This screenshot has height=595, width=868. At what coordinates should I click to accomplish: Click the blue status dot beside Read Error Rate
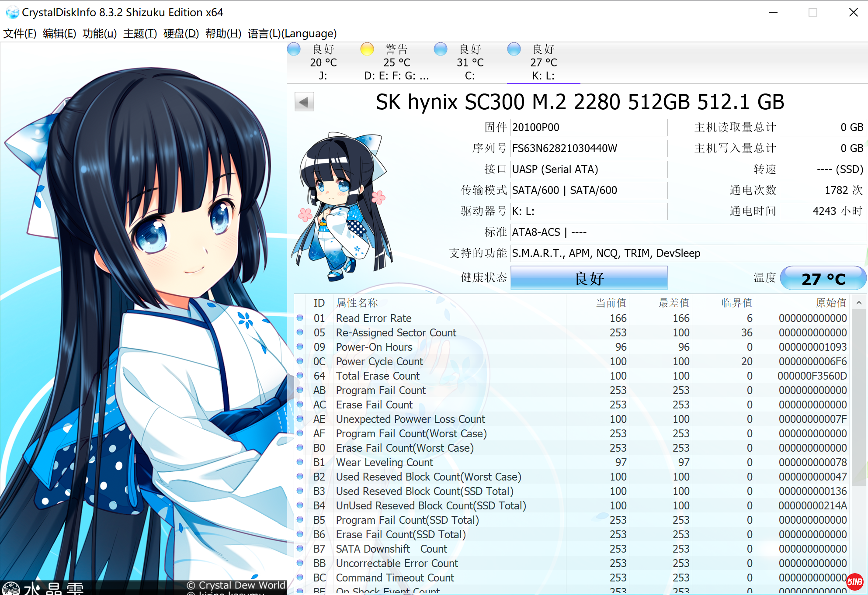[x=300, y=318]
